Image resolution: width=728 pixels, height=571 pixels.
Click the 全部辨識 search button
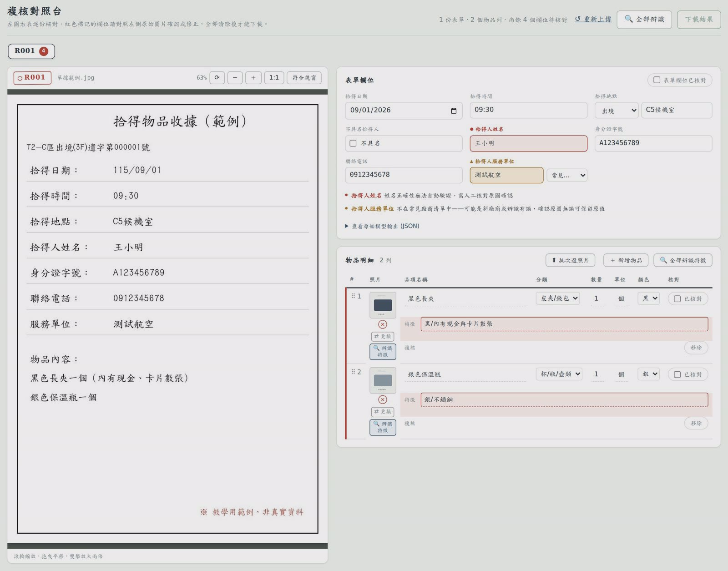pos(644,20)
